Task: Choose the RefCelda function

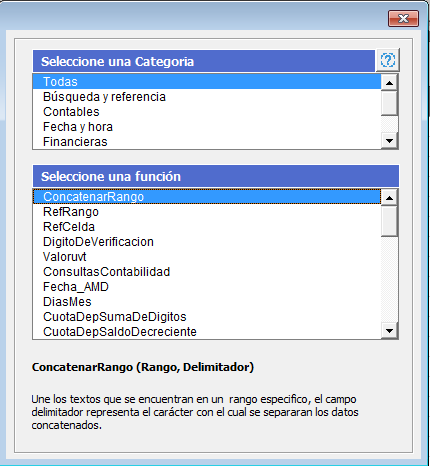Action: coord(207,227)
